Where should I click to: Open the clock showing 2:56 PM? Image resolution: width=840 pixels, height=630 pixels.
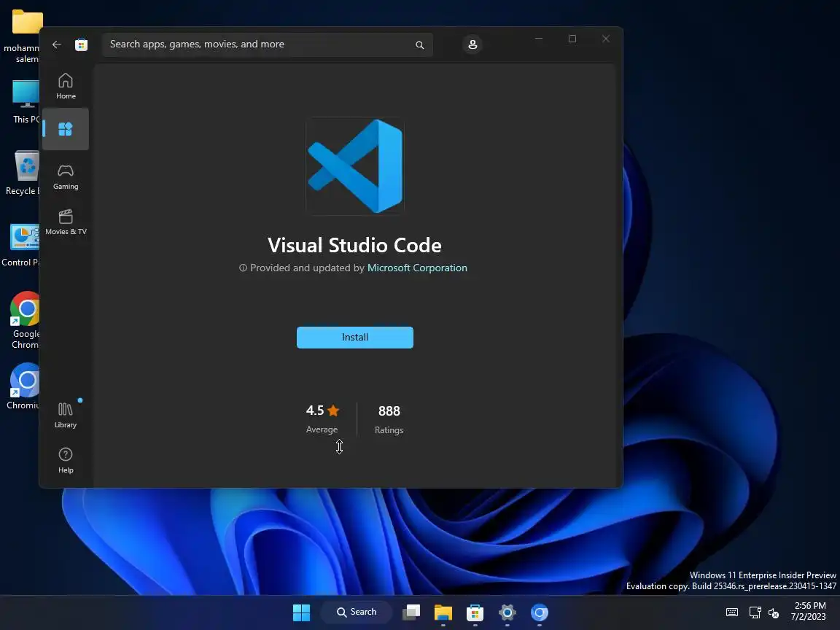[x=809, y=611]
